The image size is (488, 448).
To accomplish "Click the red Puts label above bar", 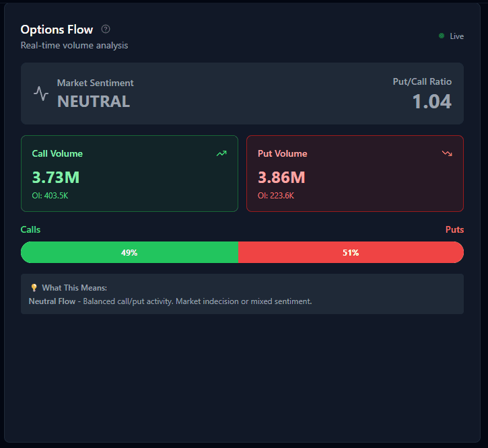I will (x=454, y=229).
